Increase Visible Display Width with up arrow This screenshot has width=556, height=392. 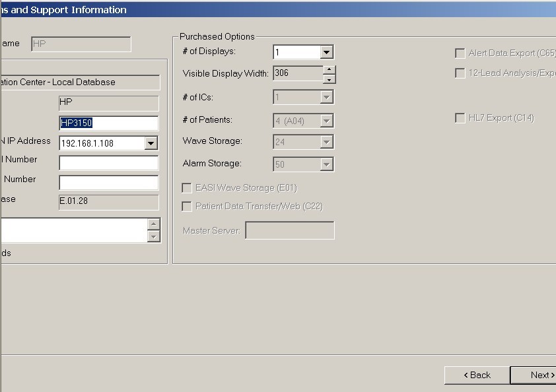point(329,69)
